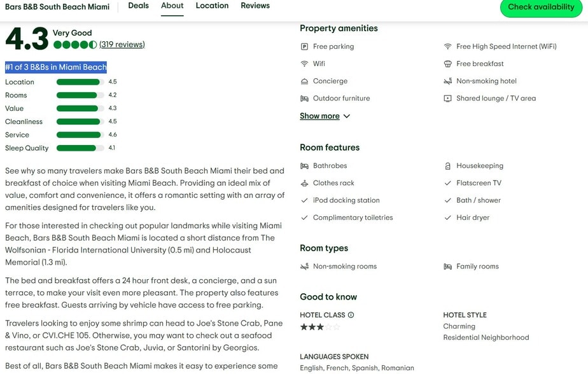Expand amenities with Show more

(319, 116)
